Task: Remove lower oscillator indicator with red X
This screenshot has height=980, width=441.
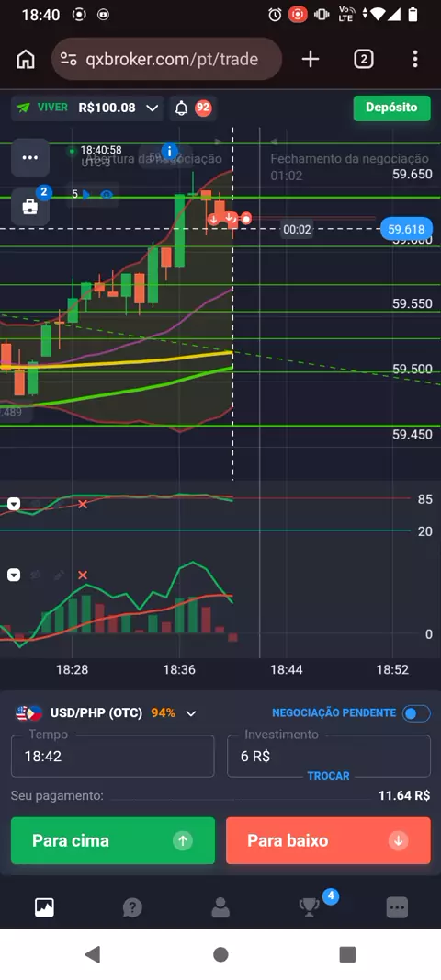Action: tap(83, 575)
